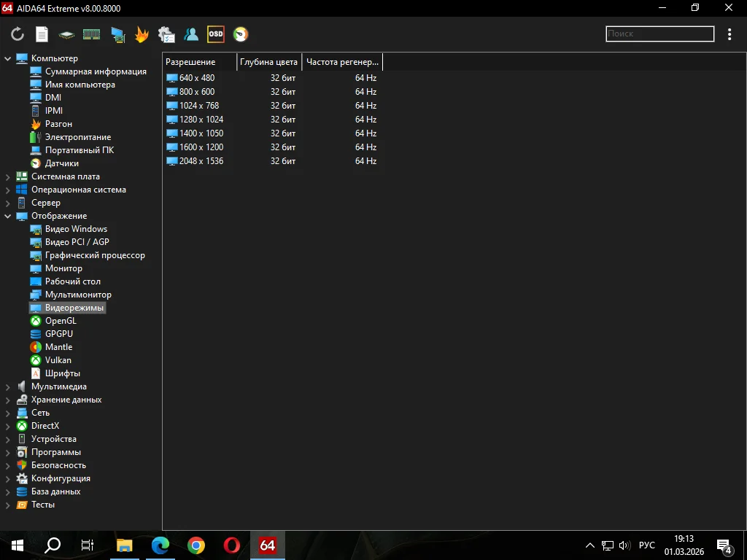Click the memory module toolbar icon

pos(91,34)
